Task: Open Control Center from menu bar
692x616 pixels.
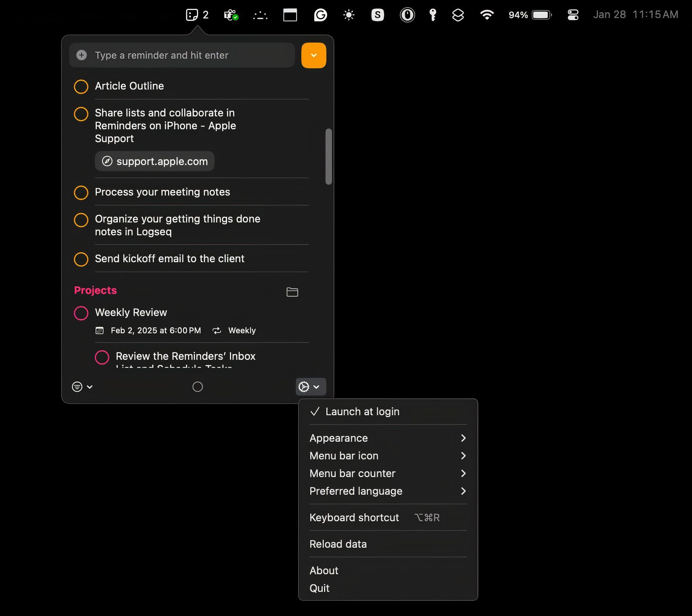Action: click(573, 15)
